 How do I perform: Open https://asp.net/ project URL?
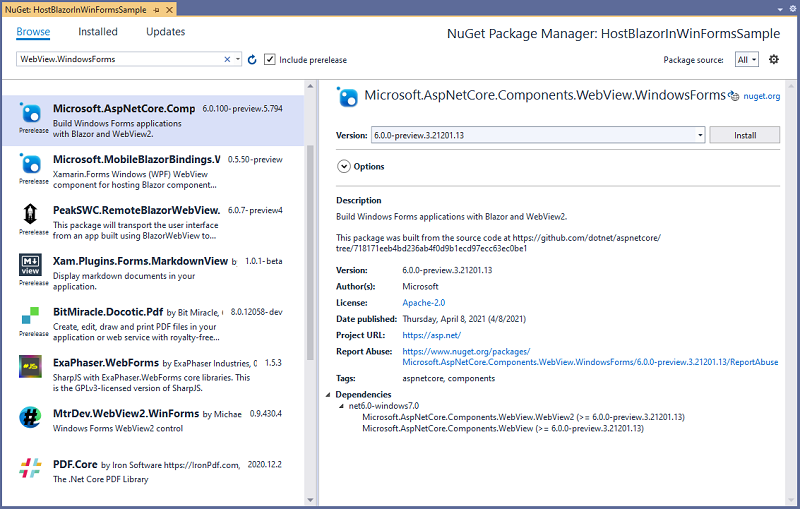coord(431,335)
